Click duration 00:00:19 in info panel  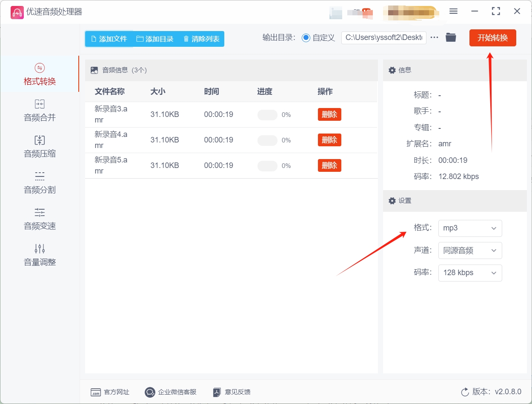453,160
